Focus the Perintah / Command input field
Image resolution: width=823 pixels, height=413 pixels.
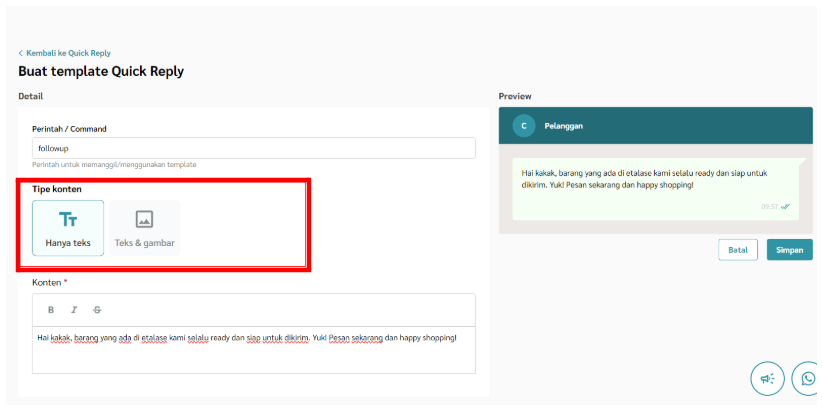click(253, 148)
